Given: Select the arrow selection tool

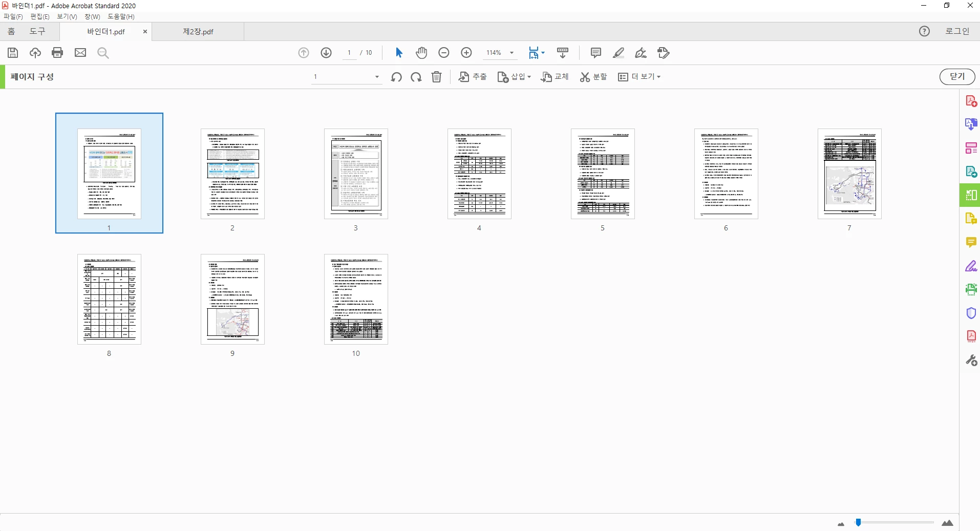Looking at the screenshot, I should (x=399, y=53).
